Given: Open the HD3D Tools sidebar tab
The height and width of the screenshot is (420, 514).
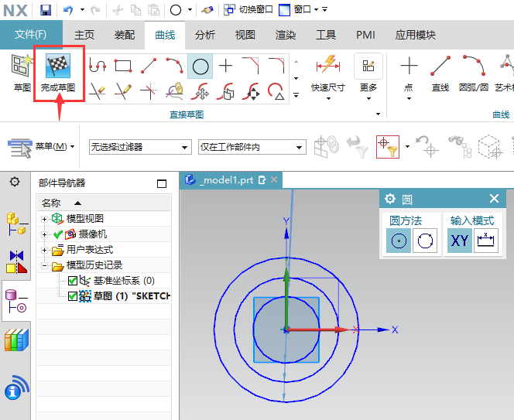Looking at the screenshot, I should click(16, 388).
